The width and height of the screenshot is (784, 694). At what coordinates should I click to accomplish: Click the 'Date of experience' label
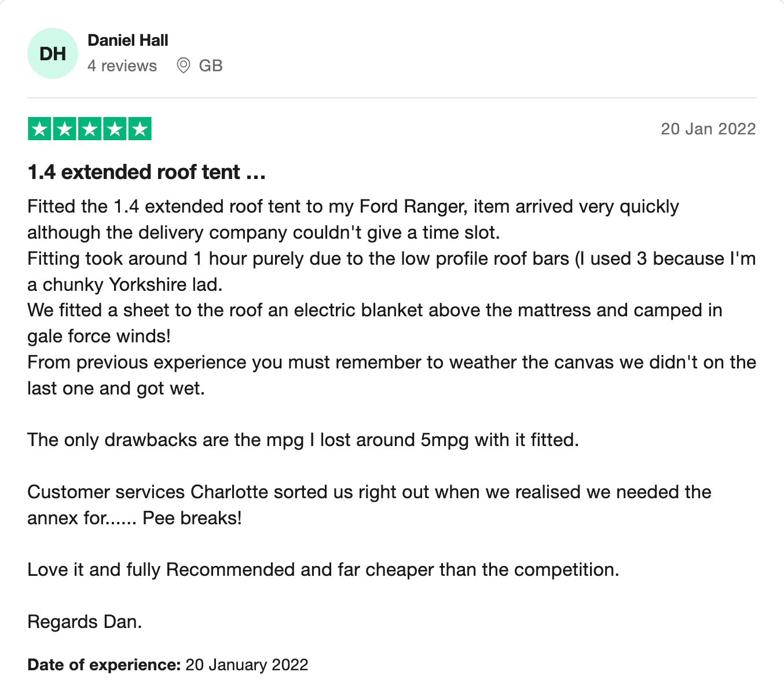[104, 665]
